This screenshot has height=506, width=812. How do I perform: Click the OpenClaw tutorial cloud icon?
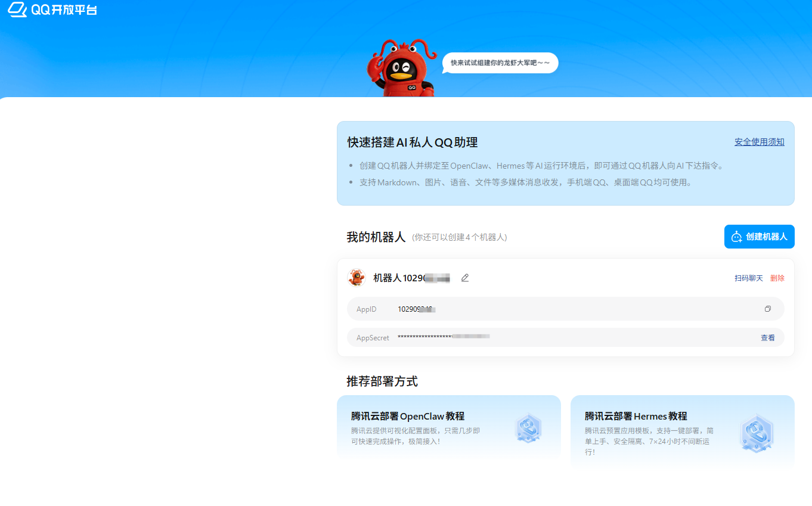[x=528, y=428]
